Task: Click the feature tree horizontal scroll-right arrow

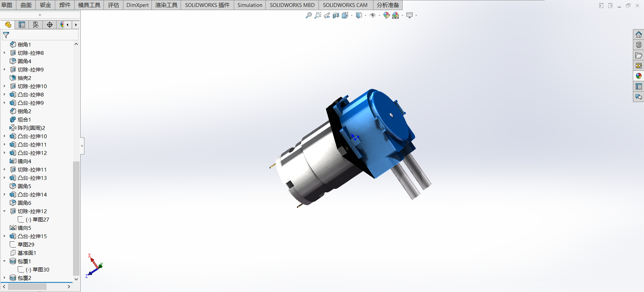Action: point(69,287)
